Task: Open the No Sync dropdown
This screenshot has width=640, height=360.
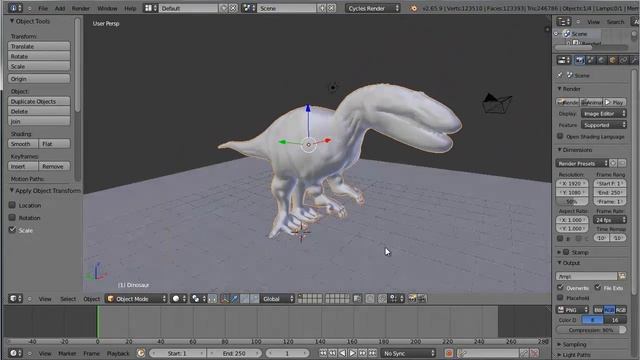Action: [x=409, y=353]
